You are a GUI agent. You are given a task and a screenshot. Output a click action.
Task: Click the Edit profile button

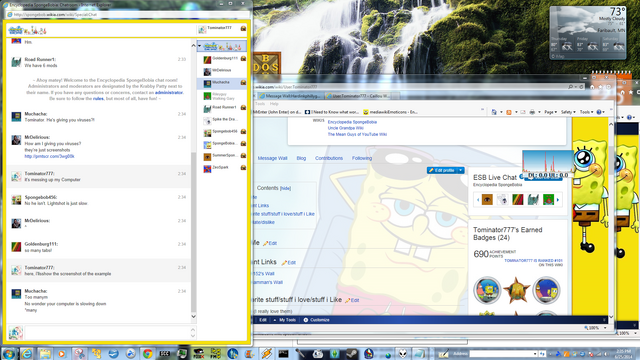click(x=442, y=170)
